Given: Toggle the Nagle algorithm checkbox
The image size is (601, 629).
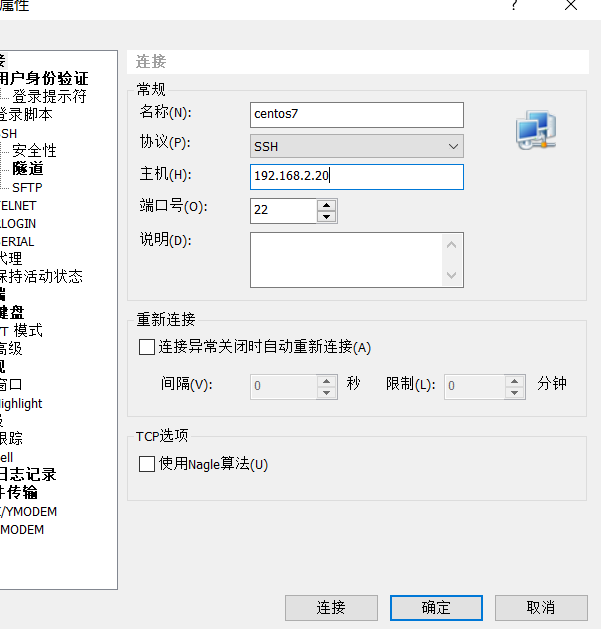Looking at the screenshot, I should (x=147, y=464).
